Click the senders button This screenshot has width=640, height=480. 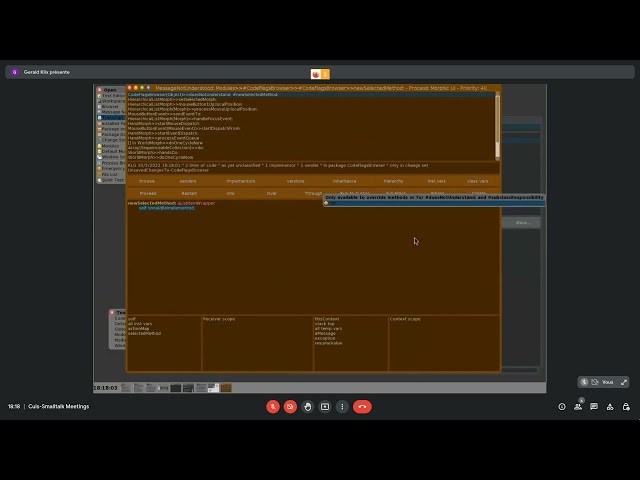(x=188, y=181)
